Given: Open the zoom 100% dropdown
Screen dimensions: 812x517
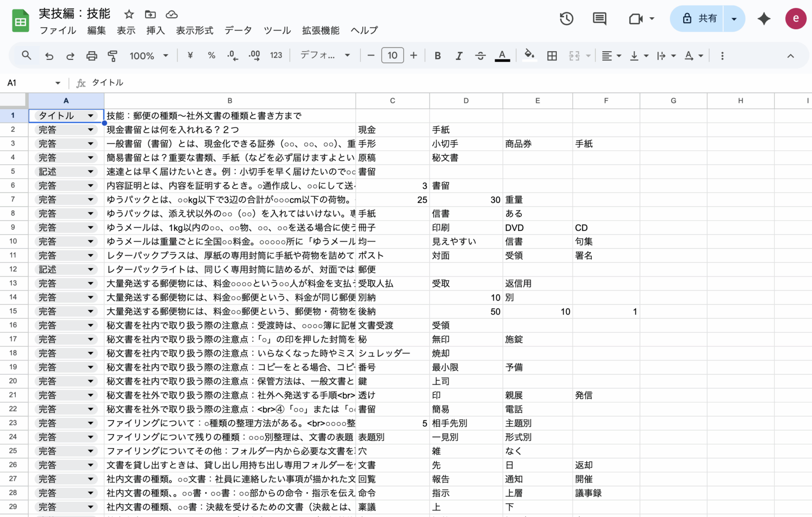Looking at the screenshot, I should (x=148, y=56).
